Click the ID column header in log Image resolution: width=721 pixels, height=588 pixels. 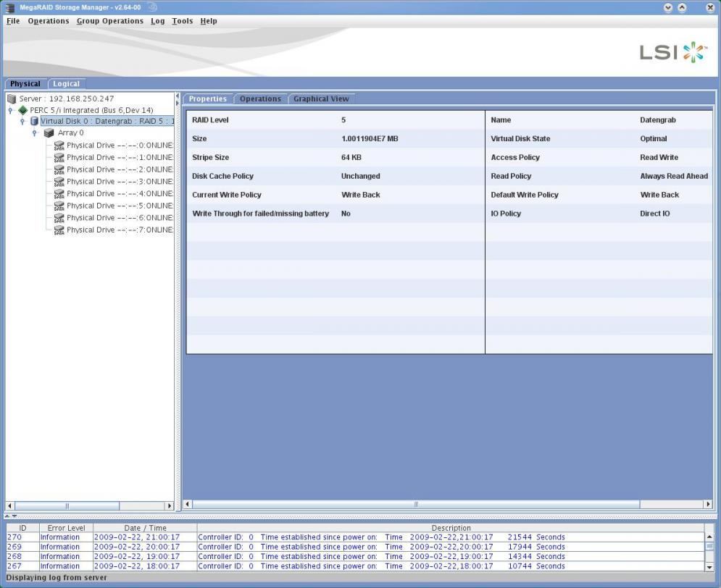pyautogui.click(x=22, y=529)
